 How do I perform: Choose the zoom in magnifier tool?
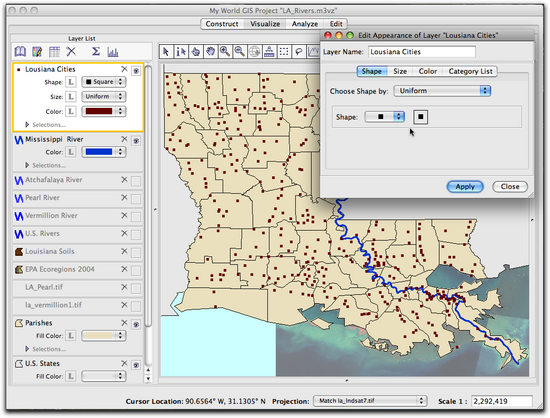pos(225,52)
